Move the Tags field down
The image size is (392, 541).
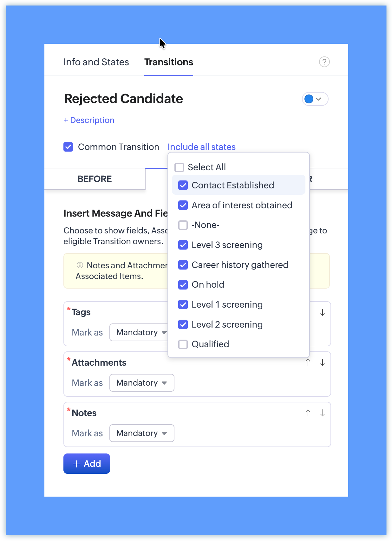pos(323,312)
